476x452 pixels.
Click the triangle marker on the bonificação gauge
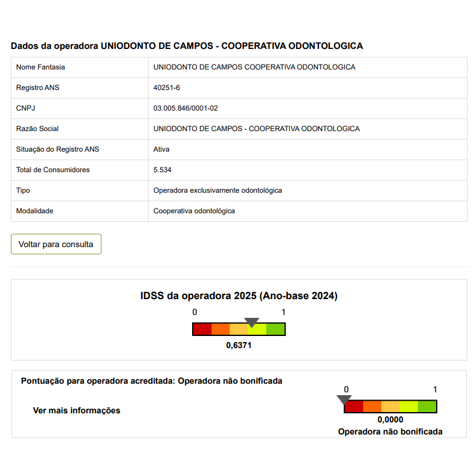pyautogui.click(x=344, y=399)
